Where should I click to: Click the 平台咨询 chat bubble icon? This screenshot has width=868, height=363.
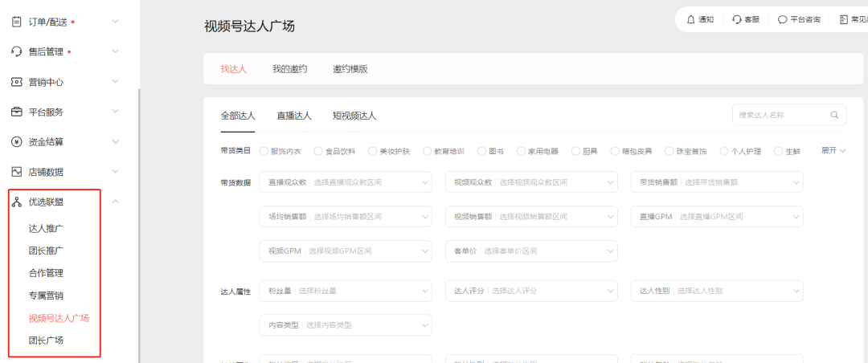[x=782, y=19]
